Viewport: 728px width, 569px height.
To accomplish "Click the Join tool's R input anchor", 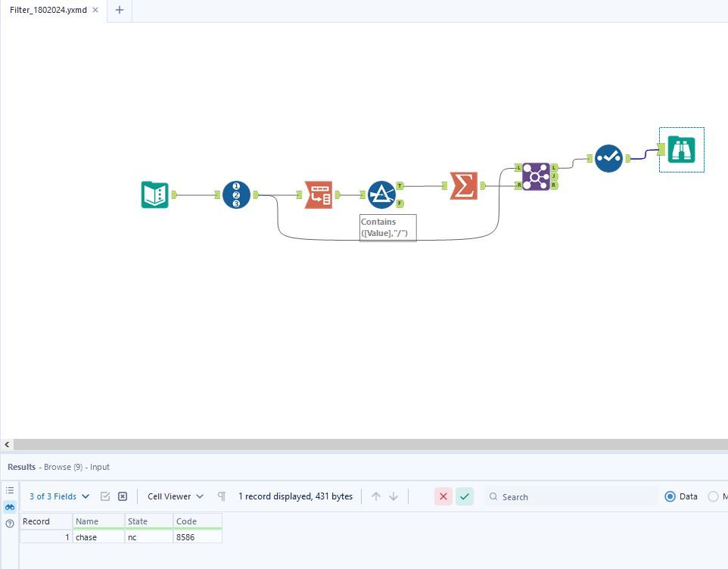I will 518,185.
